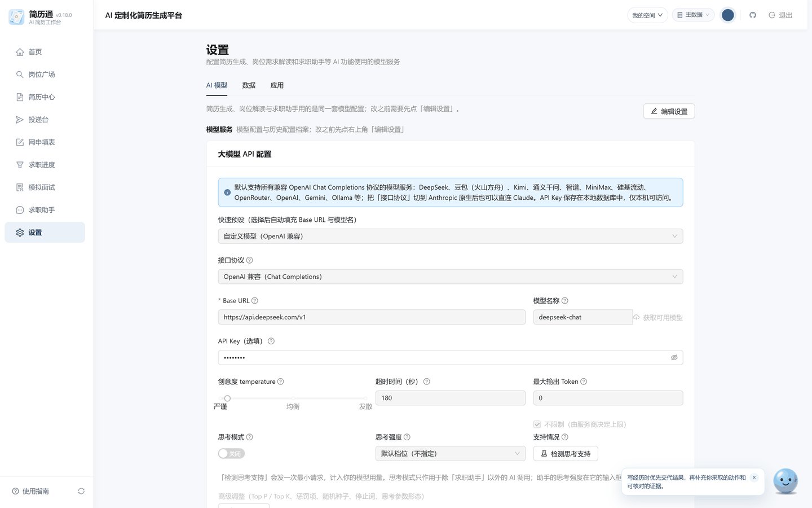Click the 编辑设置 button

pos(669,111)
